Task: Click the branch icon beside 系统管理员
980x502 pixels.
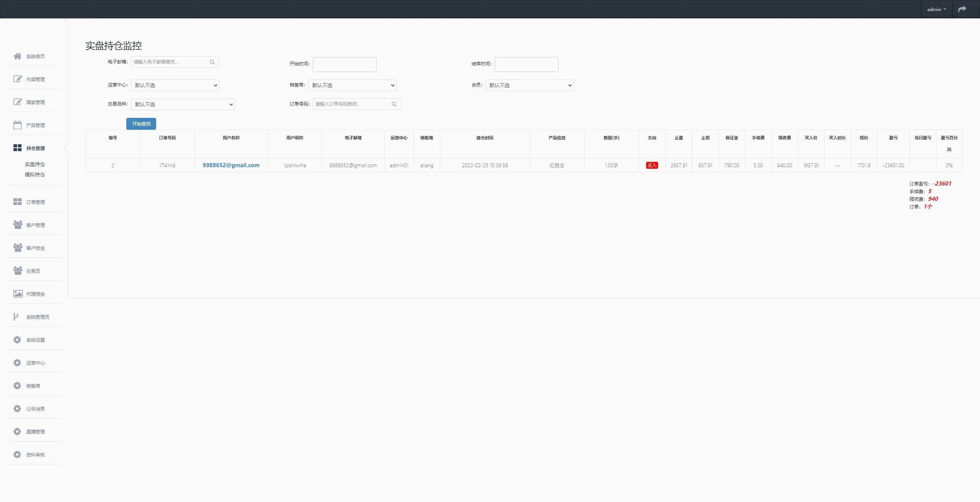Action: tap(16, 316)
